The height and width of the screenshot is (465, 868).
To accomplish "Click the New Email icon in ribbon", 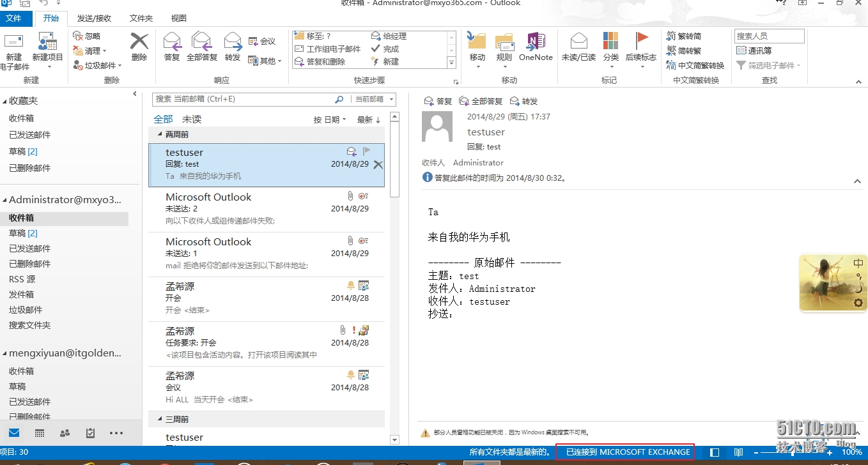I will click(14, 50).
